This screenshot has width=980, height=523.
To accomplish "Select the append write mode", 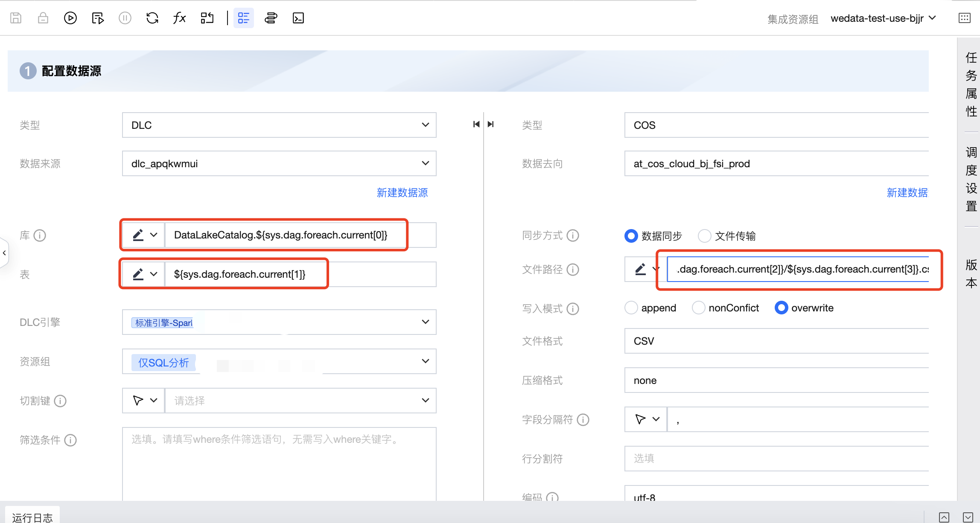I will pos(631,308).
